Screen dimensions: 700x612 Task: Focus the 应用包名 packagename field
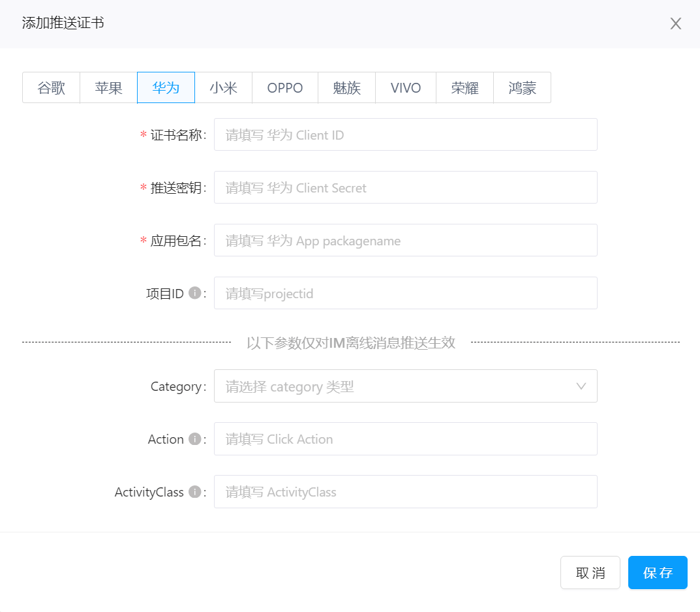click(405, 241)
